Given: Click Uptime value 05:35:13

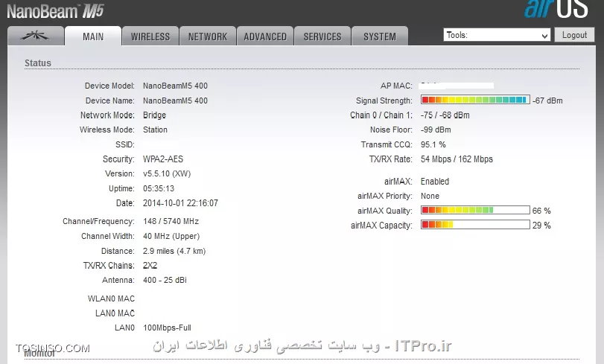Looking at the screenshot, I should pos(159,188).
